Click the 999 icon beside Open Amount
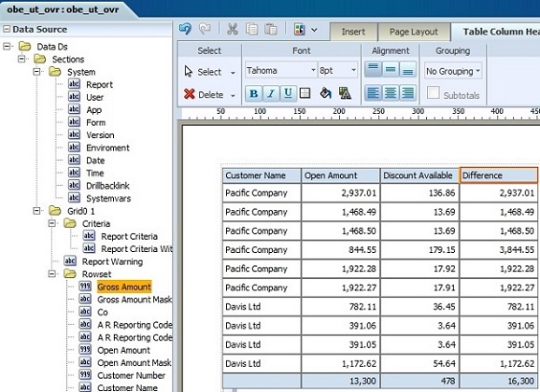 [x=85, y=350]
